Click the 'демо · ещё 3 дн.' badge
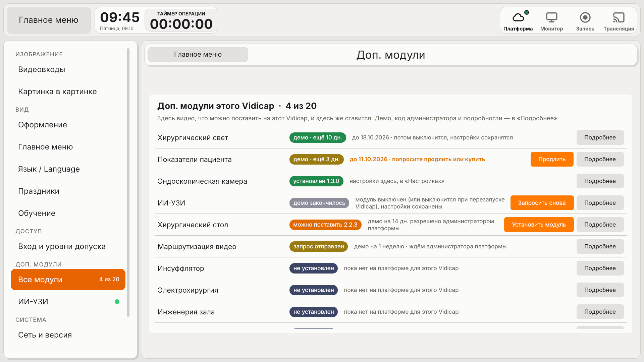The image size is (644, 362). [316, 159]
